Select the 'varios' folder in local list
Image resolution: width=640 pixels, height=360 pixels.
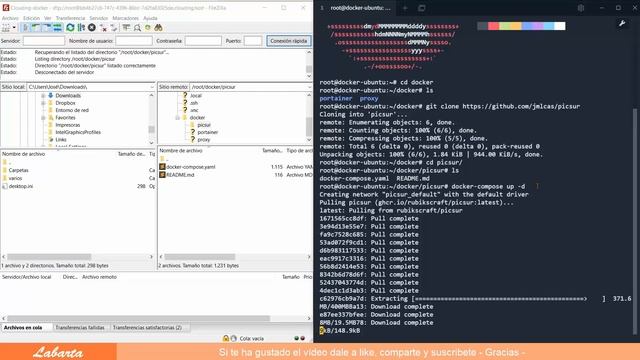click(x=15, y=178)
